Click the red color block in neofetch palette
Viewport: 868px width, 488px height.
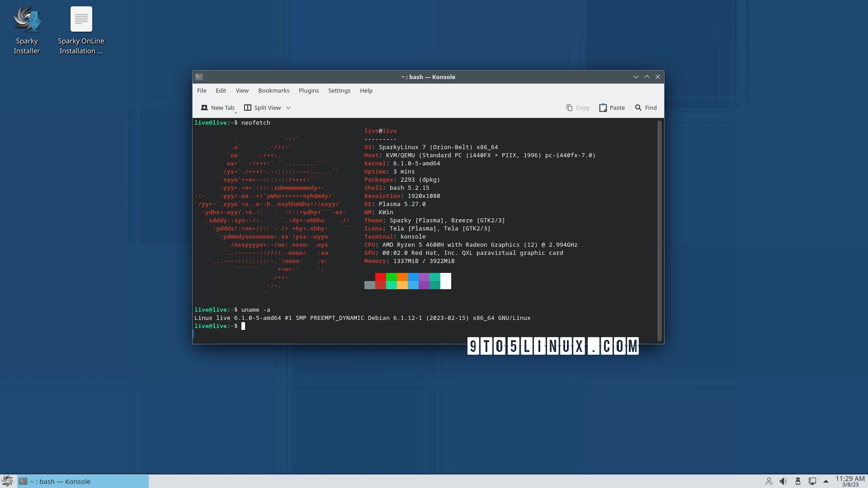pyautogui.click(x=380, y=277)
